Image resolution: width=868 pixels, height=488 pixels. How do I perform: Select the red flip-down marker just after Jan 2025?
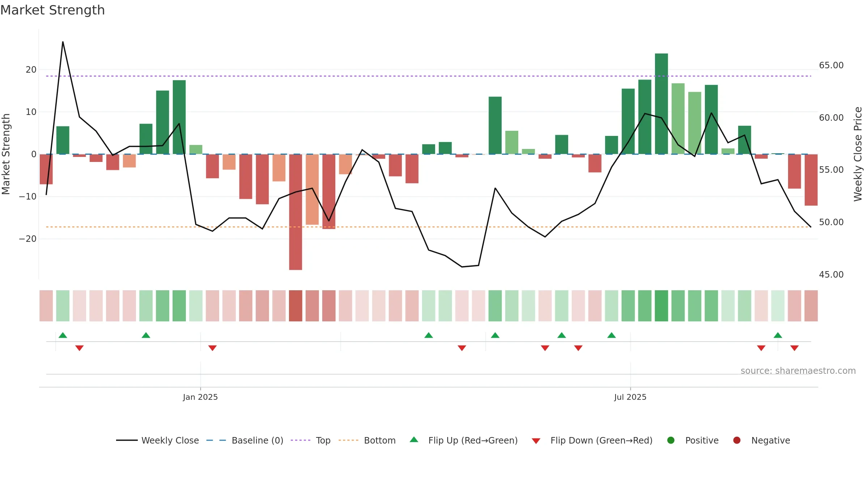[213, 348]
